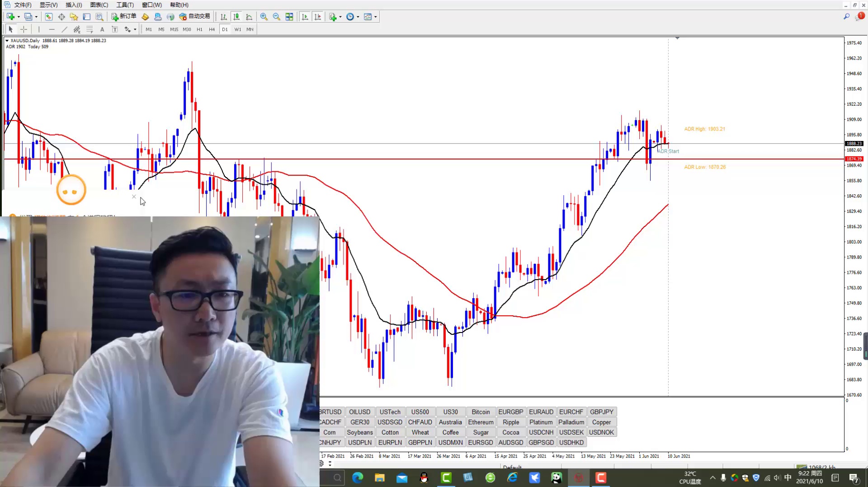Open the 显示(V) menu
The height and width of the screenshot is (487, 868).
(x=48, y=5)
